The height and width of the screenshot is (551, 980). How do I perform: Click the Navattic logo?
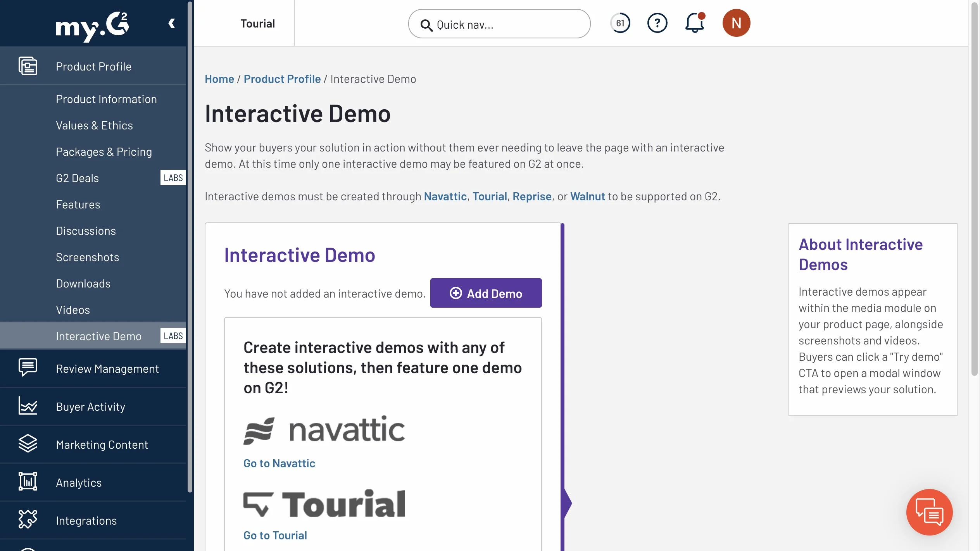pos(324,430)
